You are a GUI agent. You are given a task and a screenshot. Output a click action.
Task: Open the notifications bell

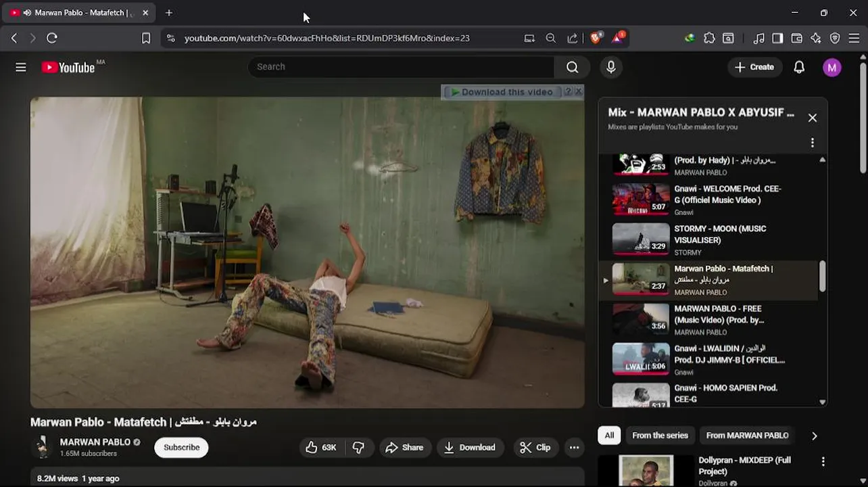point(799,67)
